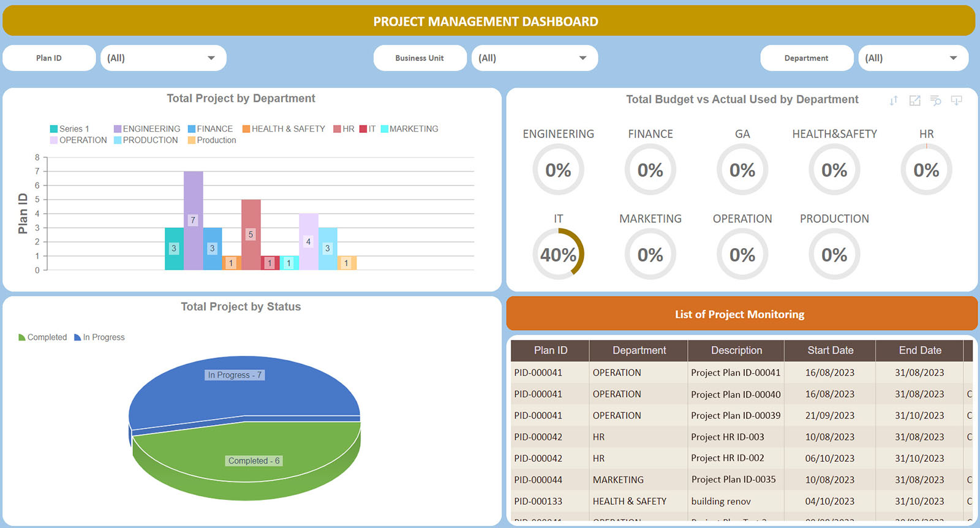The height and width of the screenshot is (528, 980).
Task: Click the magnifier search icon on budget chart
Action: click(935, 100)
